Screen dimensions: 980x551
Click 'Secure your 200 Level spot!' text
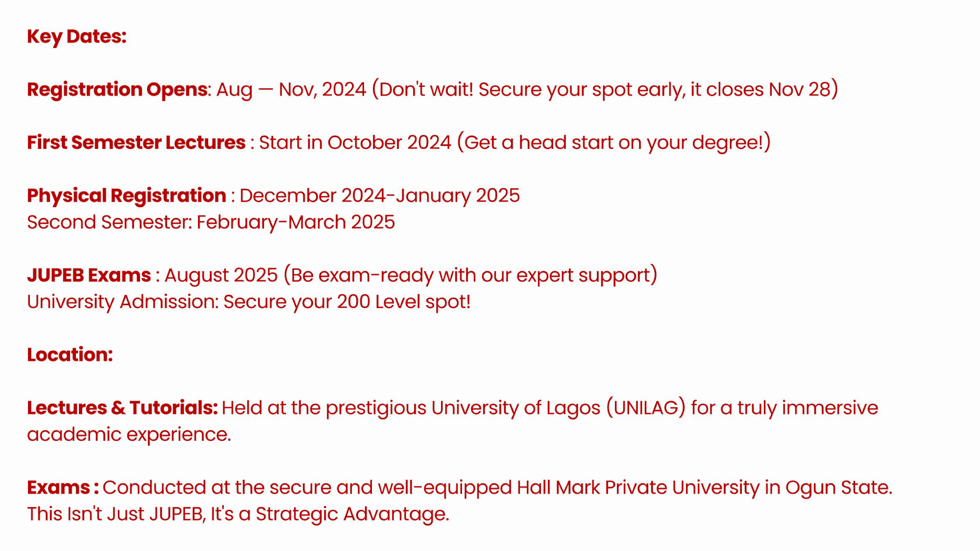347,302
